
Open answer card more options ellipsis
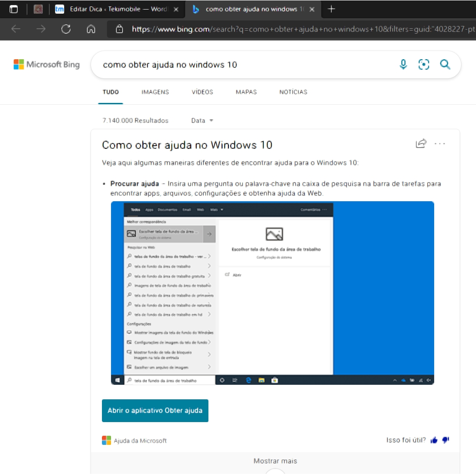click(x=440, y=143)
